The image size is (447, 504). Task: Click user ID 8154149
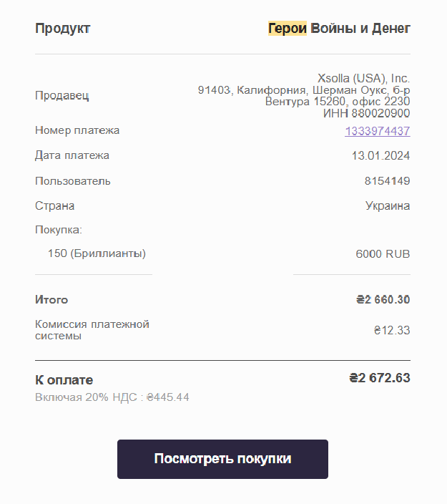click(x=387, y=181)
